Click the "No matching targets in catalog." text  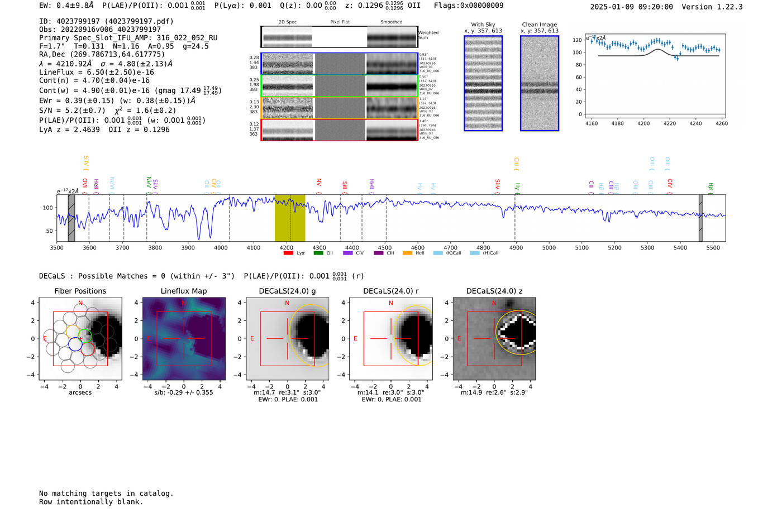(x=106, y=493)
